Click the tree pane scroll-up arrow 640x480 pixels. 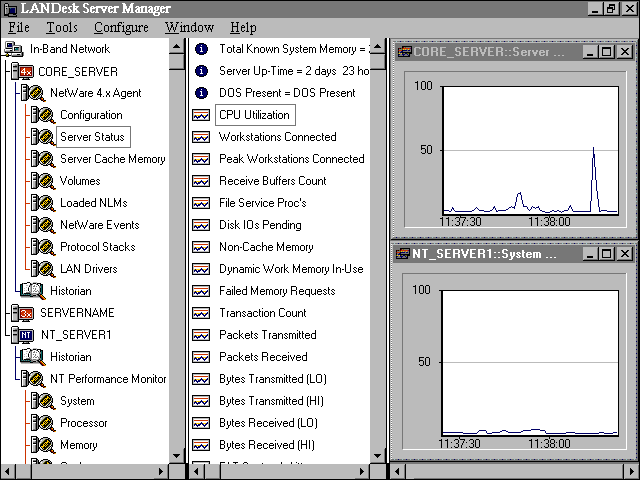coord(176,47)
